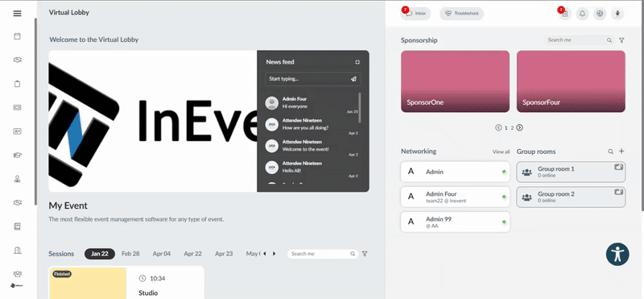Screen dimensions: 644x299
Task: Click the clipboard icon in the sidebar
Action: 17,84
